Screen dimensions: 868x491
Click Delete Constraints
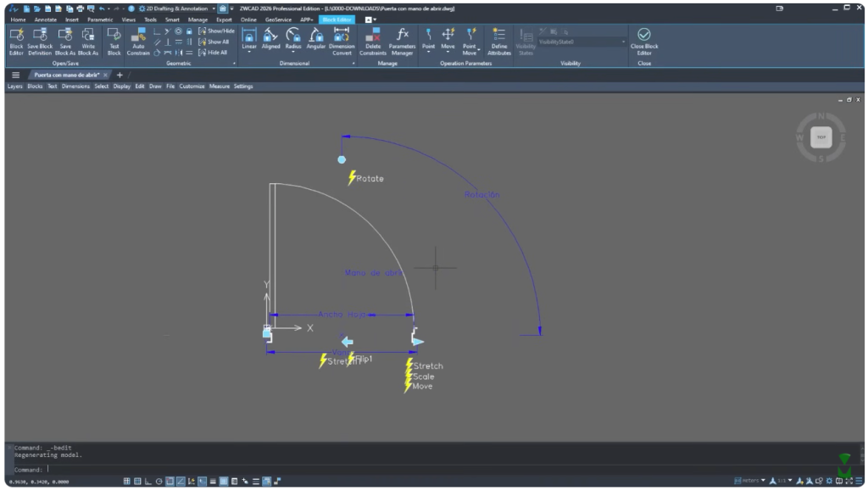pos(373,42)
